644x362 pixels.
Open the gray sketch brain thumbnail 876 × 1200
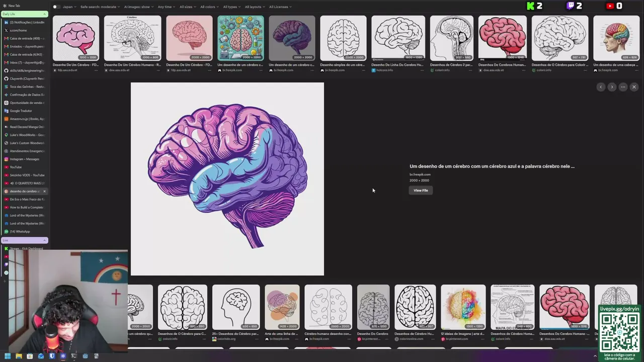373,307
